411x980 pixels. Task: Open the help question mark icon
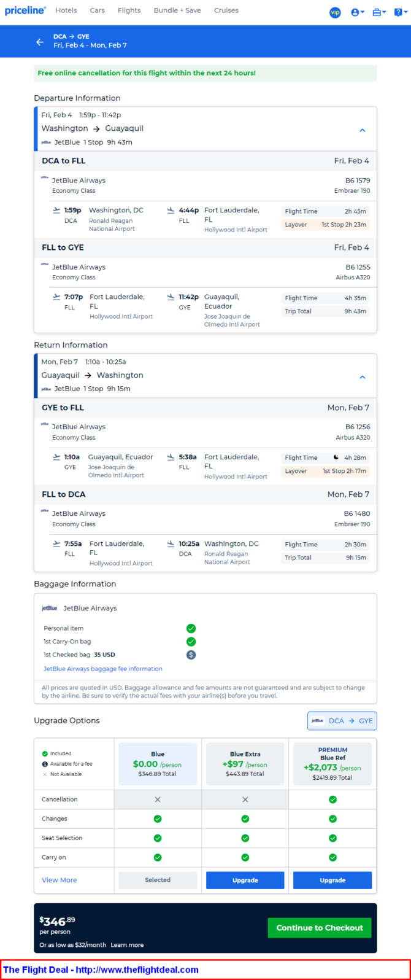(x=399, y=12)
